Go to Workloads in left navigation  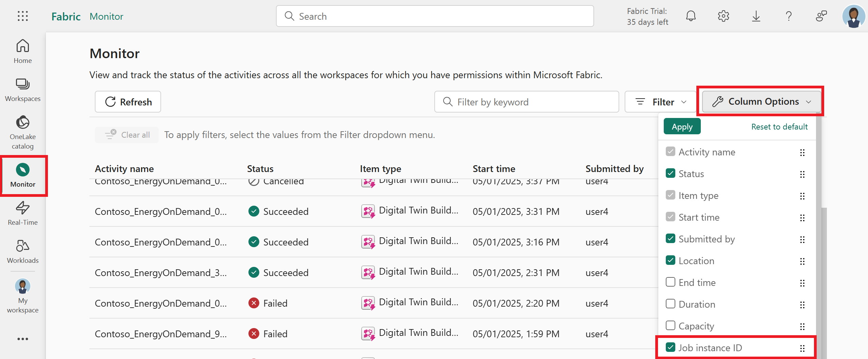[23, 252]
